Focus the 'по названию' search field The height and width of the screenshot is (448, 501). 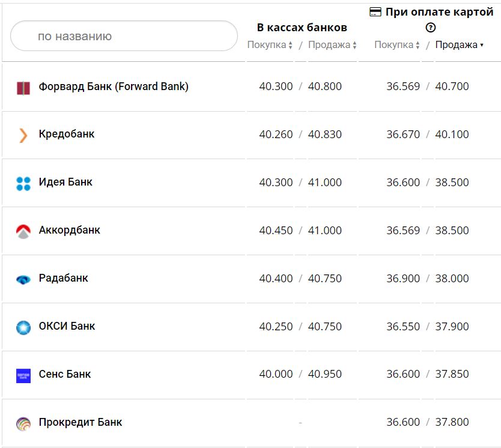(124, 36)
